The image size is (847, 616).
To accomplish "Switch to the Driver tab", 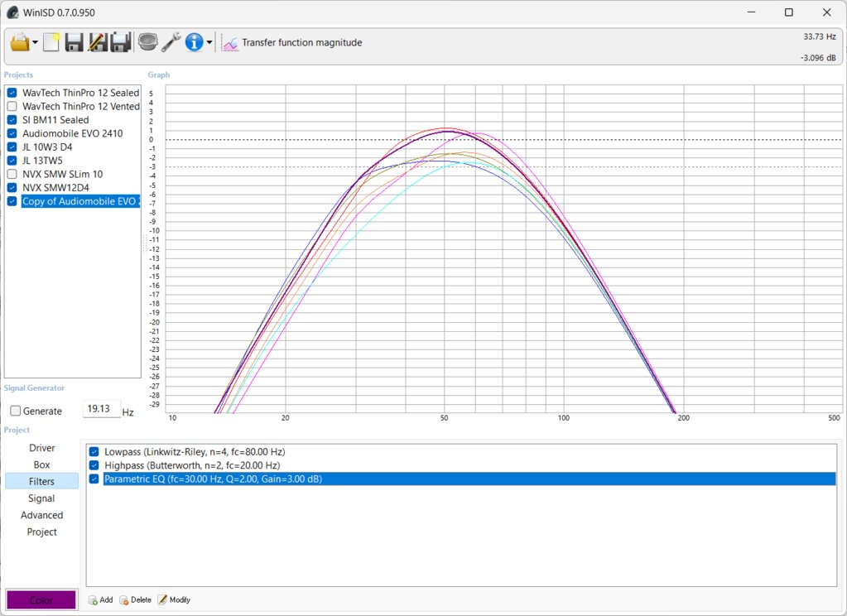I will (42, 448).
